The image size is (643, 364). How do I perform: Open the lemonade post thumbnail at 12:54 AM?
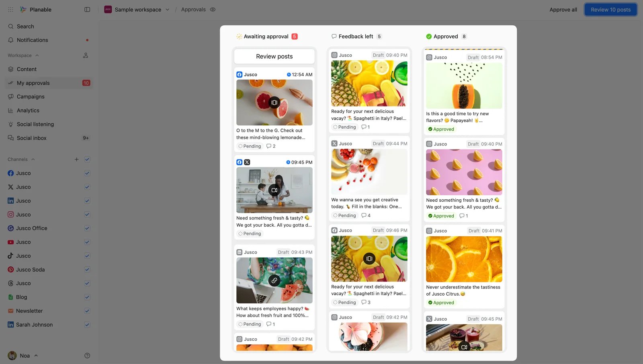coord(274,102)
